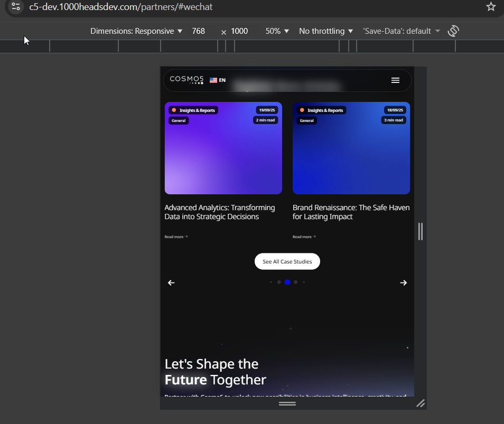Open the Dimensions: Responsive dropdown
504x424 pixels.
pos(136,31)
